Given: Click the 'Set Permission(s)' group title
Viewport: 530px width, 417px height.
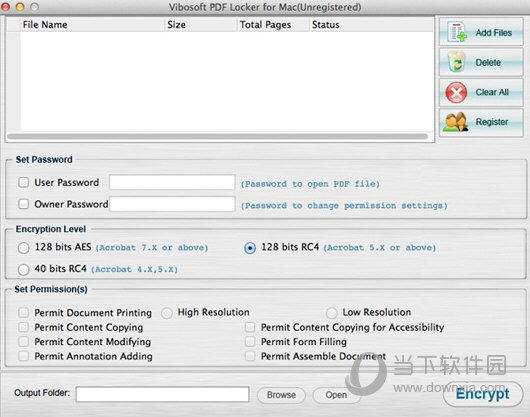Looking at the screenshot, I should (x=51, y=289).
